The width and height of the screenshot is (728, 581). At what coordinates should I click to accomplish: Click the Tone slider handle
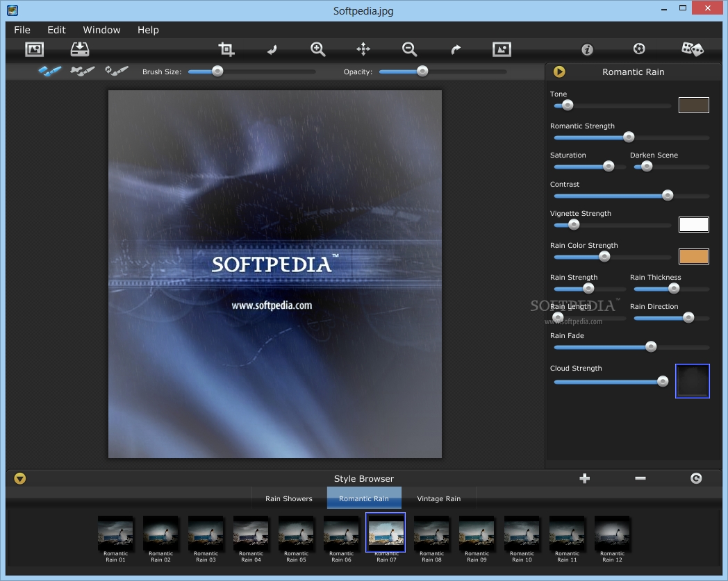tap(568, 106)
